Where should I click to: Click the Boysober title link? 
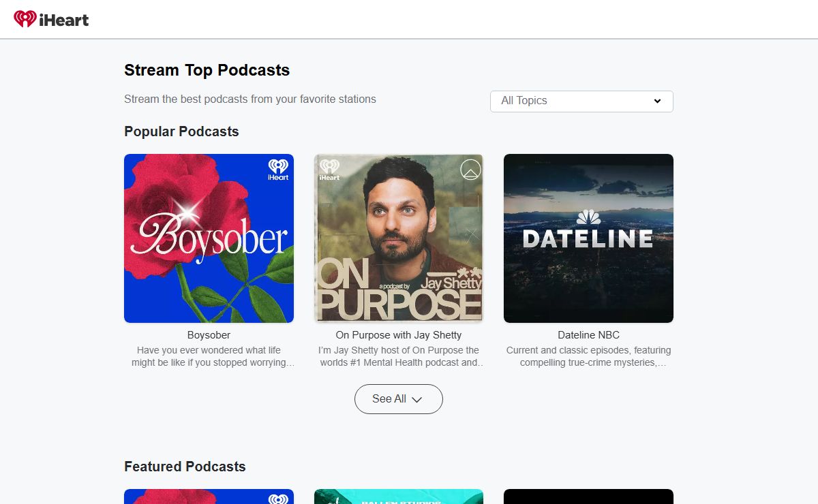click(x=209, y=335)
